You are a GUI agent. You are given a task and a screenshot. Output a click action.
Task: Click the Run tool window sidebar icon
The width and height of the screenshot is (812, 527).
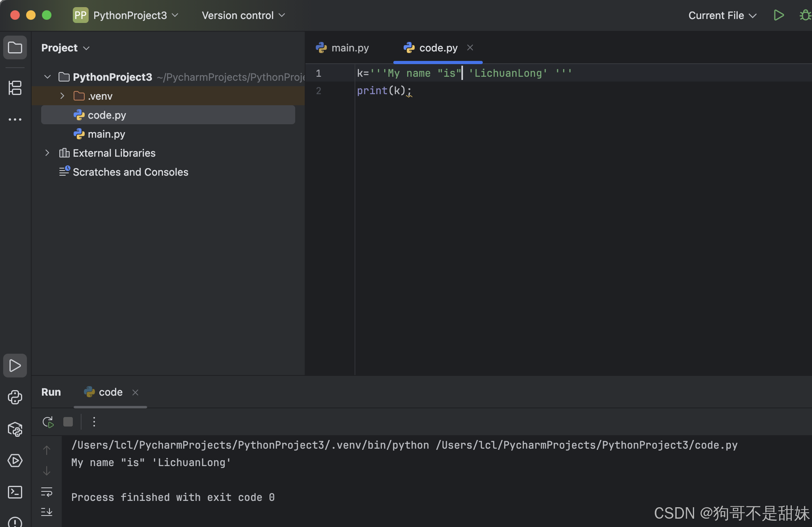coord(15,366)
